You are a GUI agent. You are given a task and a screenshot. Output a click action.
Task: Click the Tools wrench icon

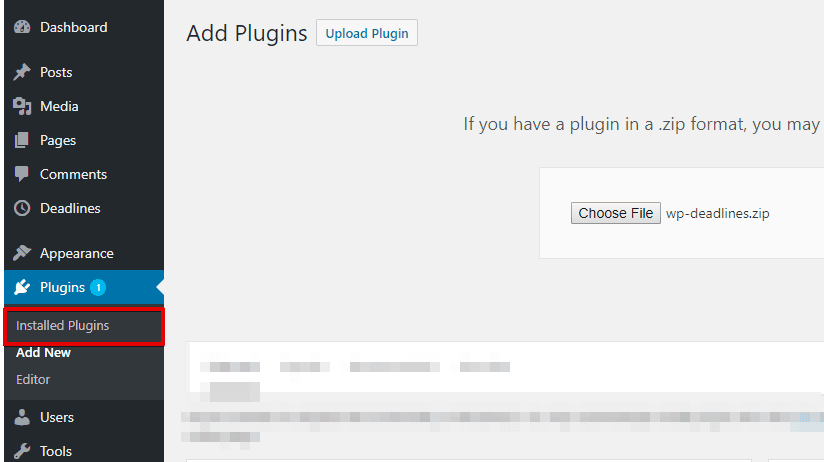[22, 452]
